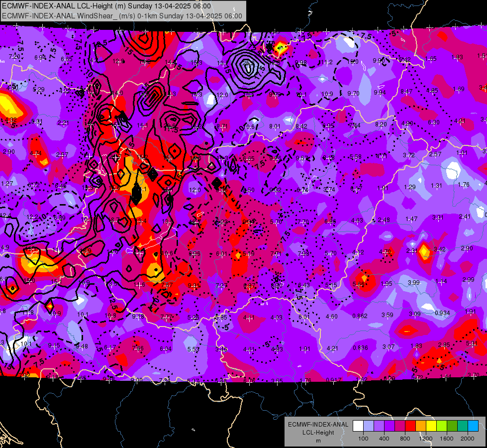Click legend tick value 400
The width and height of the screenshot is (487, 448).
pyautogui.click(x=384, y=439)
